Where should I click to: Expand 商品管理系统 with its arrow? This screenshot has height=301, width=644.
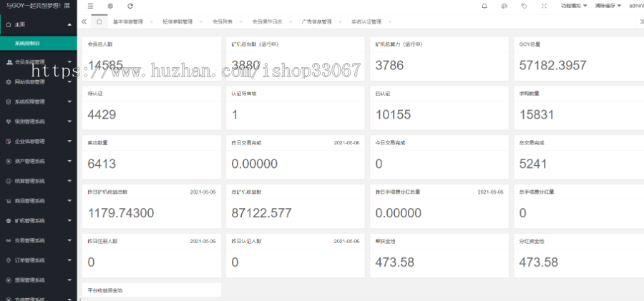pos(69,201)
